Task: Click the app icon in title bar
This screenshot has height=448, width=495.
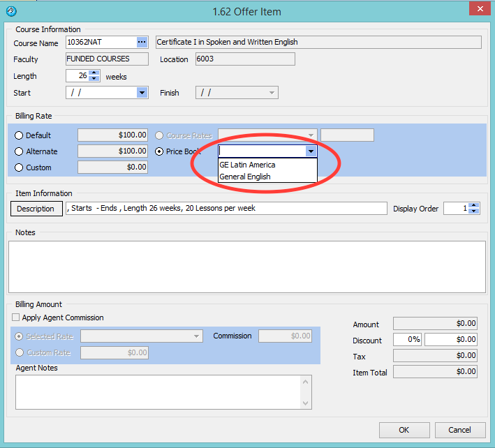Action: (x=10, y=11)
